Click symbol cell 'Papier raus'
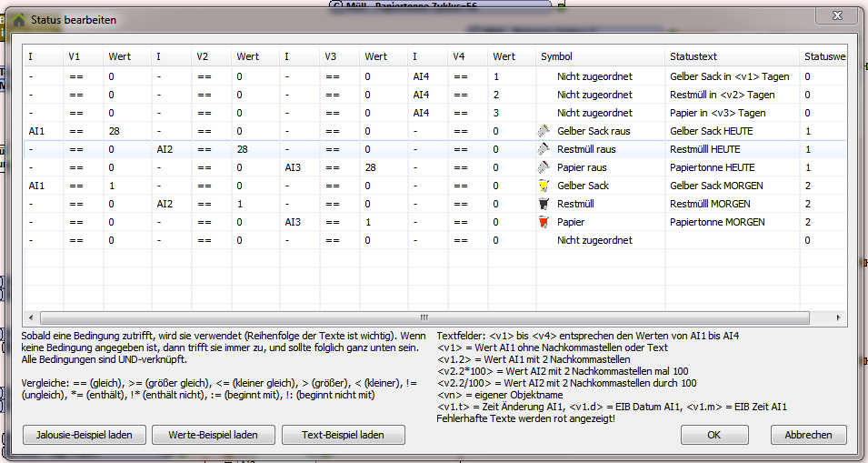This screenshot has width=868, height=463. coord(600,167)
